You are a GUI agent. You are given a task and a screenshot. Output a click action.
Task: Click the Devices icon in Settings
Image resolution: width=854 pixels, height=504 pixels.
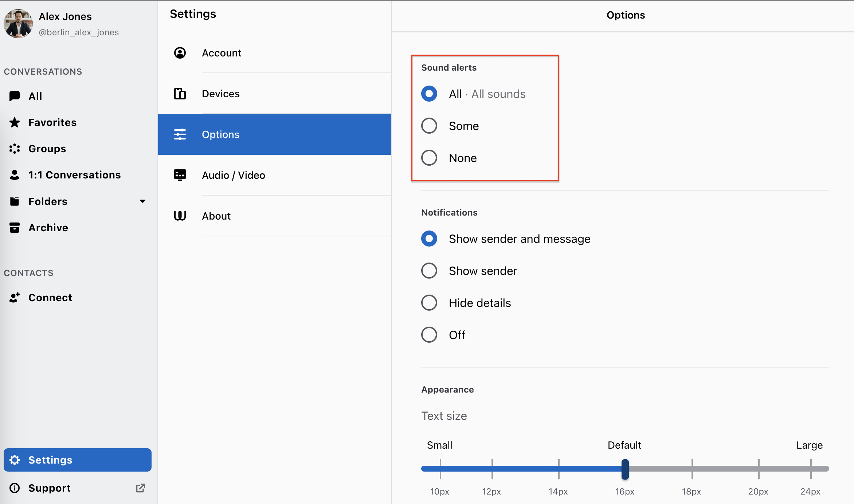pos(180,94)
